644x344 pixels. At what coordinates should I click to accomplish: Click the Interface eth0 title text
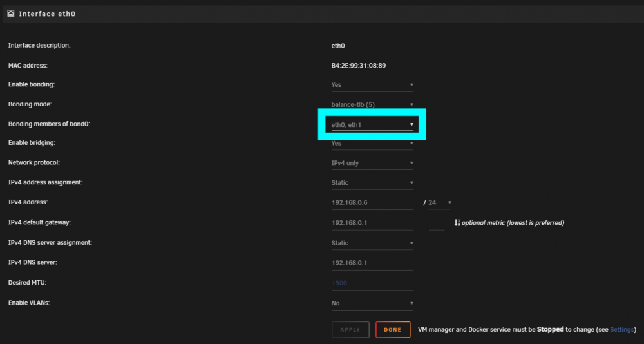coord(47,14)
